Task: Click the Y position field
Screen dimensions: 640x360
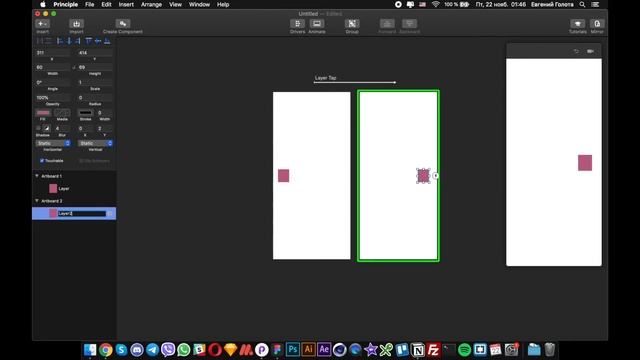Action: pyautogui.click(x=95, y=53)
